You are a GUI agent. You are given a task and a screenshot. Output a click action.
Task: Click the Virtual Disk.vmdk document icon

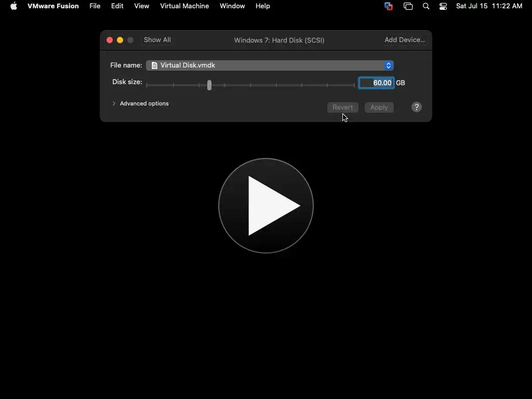tap(154, 65)
